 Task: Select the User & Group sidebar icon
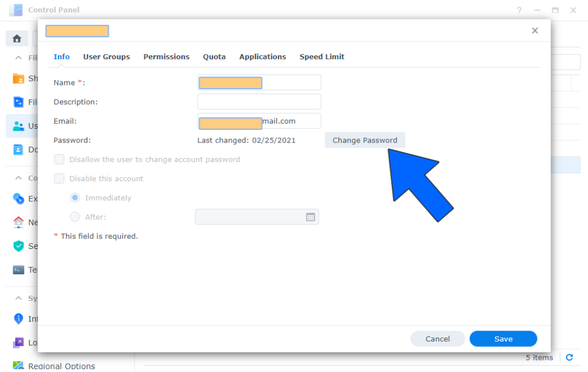(x=18, y=126)
